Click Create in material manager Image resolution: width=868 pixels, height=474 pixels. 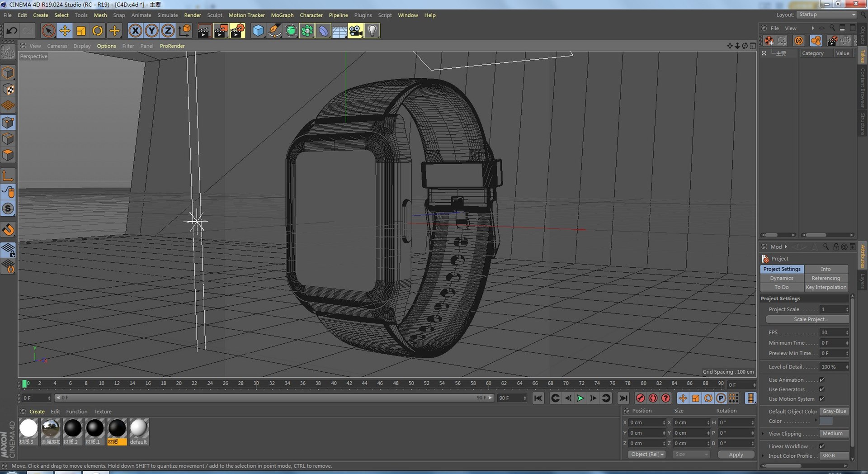click(37, 412)
